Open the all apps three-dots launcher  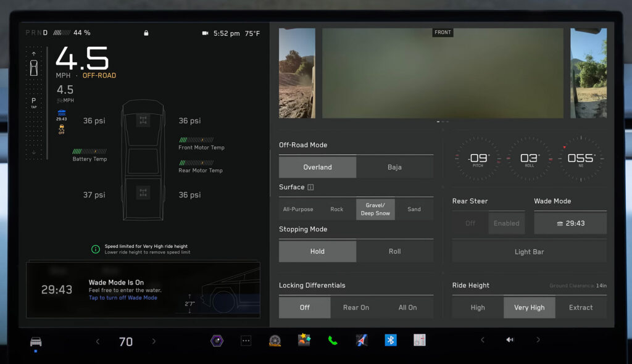click(246, 341)
